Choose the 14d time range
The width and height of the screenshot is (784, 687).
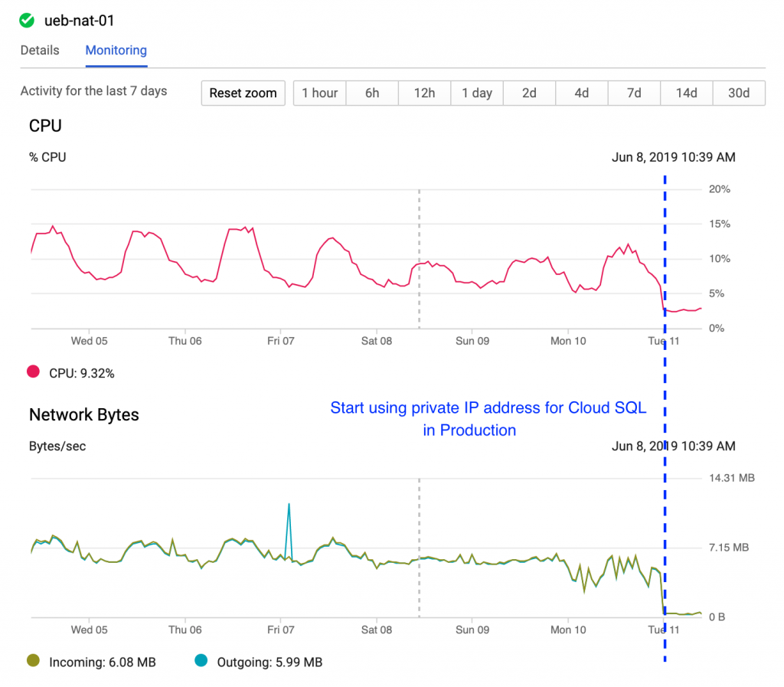(x=687, y=93)
